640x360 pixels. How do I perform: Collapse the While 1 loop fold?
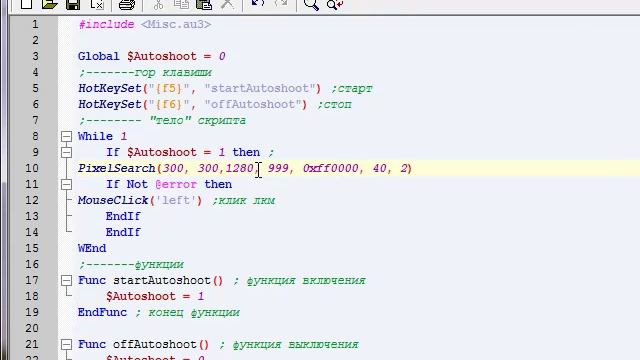click(x=67, y=136)
